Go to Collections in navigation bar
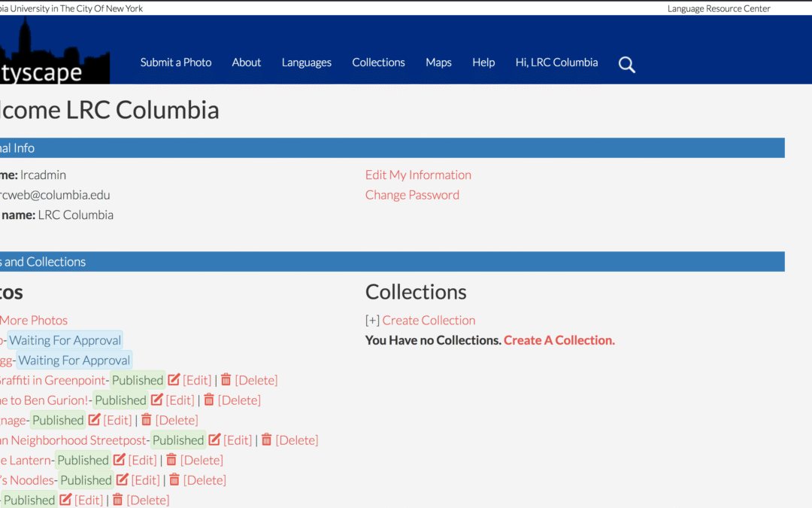The height and width of the screenshot is (508, 812). click(x=378, y=62)
